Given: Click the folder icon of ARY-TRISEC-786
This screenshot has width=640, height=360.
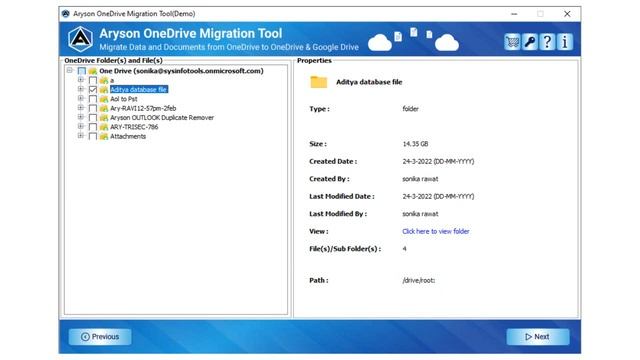Looking at the screenshot, I should (x=104, y=127).
